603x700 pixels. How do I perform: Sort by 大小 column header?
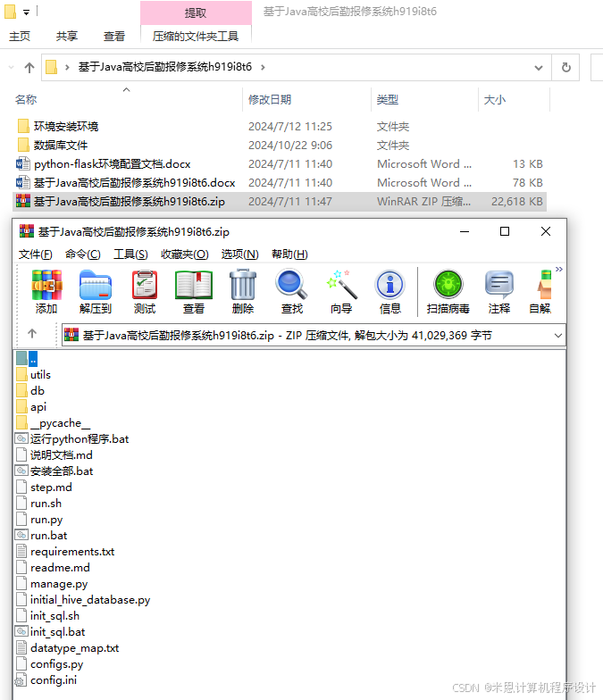point(495,100)
